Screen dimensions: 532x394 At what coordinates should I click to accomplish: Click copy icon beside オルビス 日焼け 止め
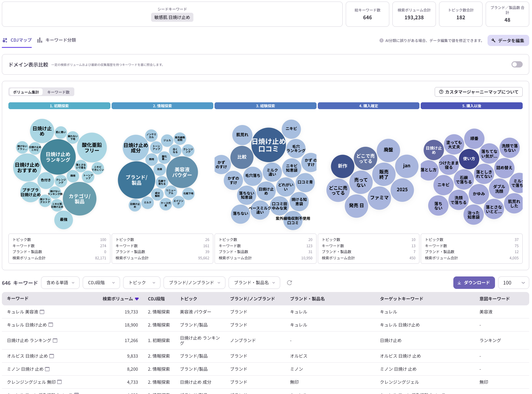point(52,356)
